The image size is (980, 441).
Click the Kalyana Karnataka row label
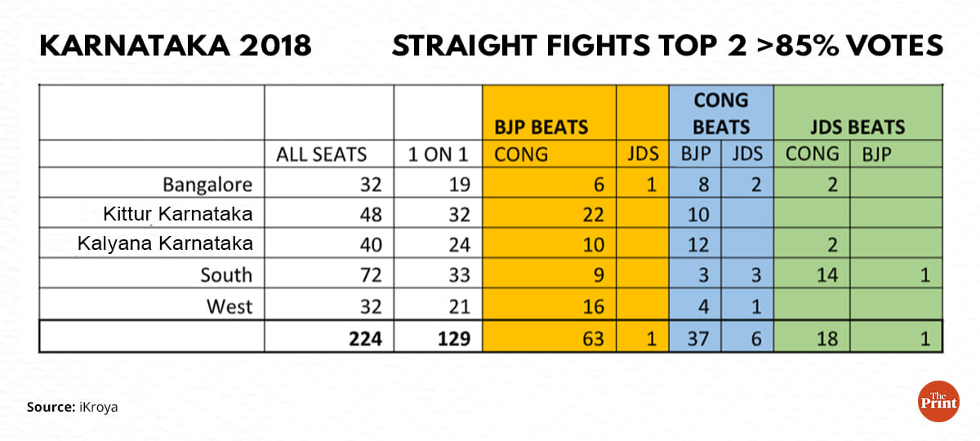165,244
